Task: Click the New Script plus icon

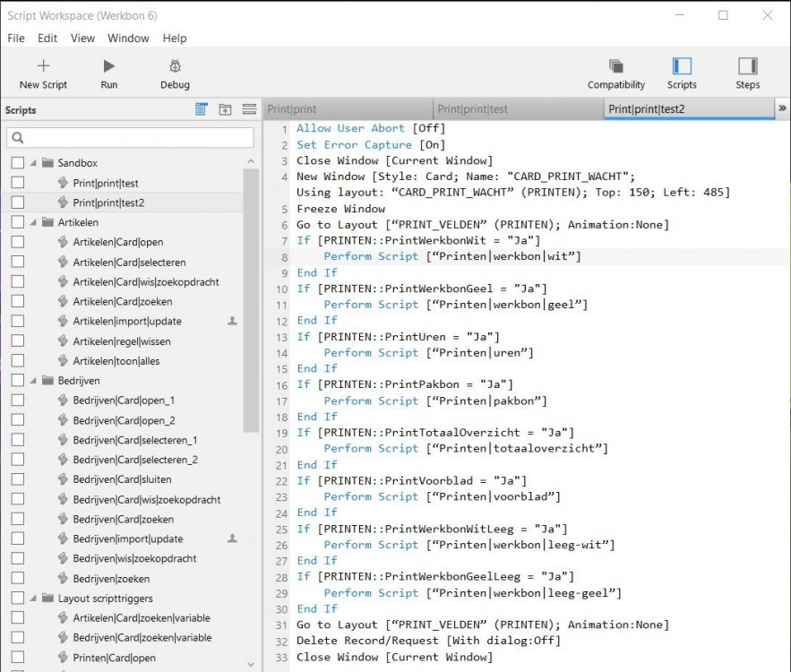Action: pyautogui.click(x=43, y=66)
